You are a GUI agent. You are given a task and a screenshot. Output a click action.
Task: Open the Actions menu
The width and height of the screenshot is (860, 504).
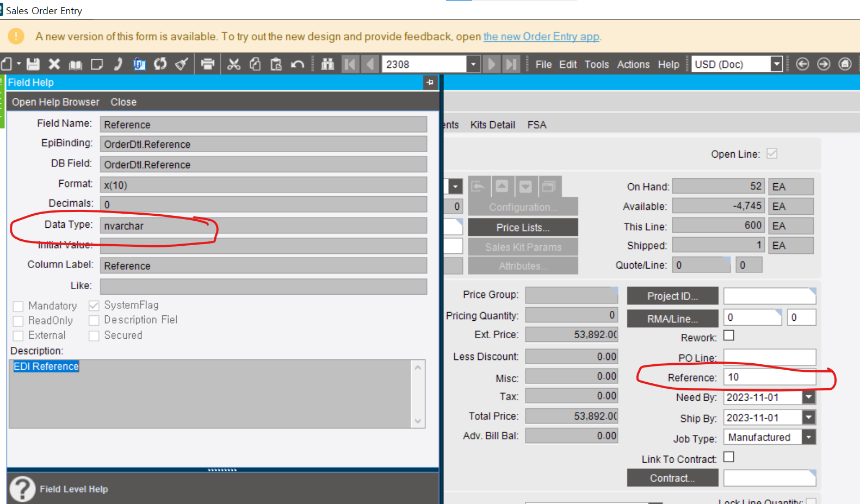point(633,65)
